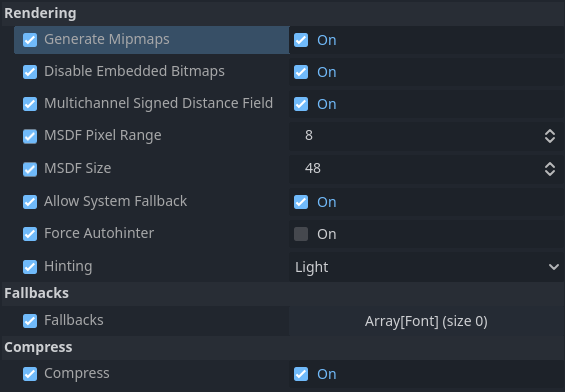Screen dimensions: 565x392
Task: Click the MSDF Size value 48
Action: point(312,168)
